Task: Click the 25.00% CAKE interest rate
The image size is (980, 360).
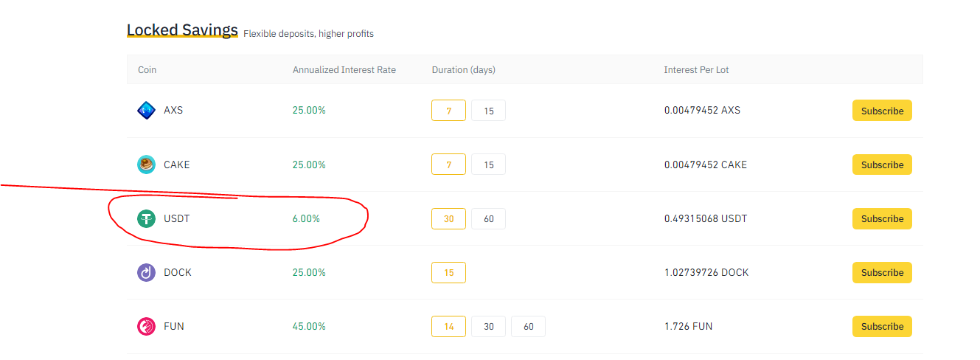Action: tap(309, 165)
